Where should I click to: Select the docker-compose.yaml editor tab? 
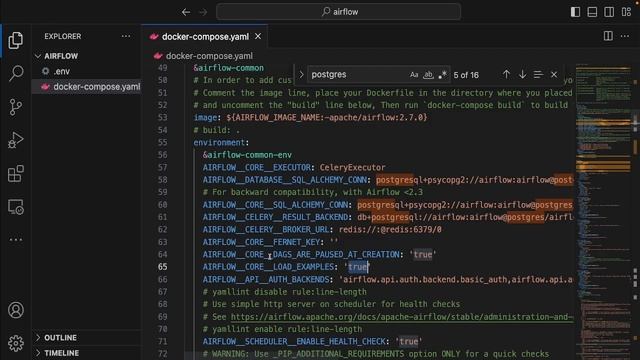pos(204,37)
